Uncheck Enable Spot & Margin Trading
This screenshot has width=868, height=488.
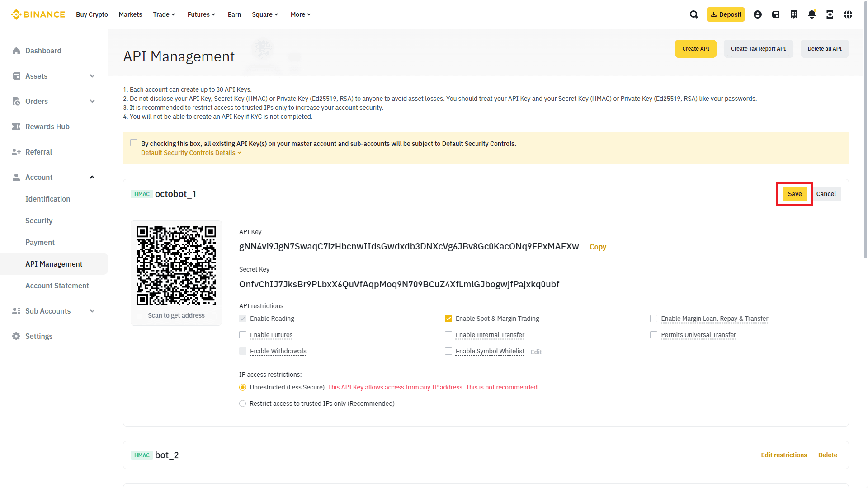448,319
